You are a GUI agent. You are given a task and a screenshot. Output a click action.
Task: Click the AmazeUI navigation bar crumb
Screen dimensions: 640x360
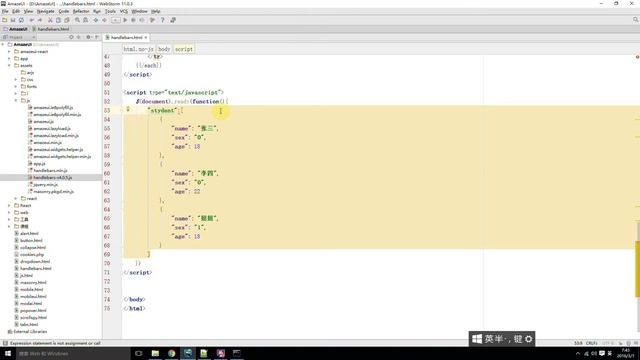pos(15,29)
